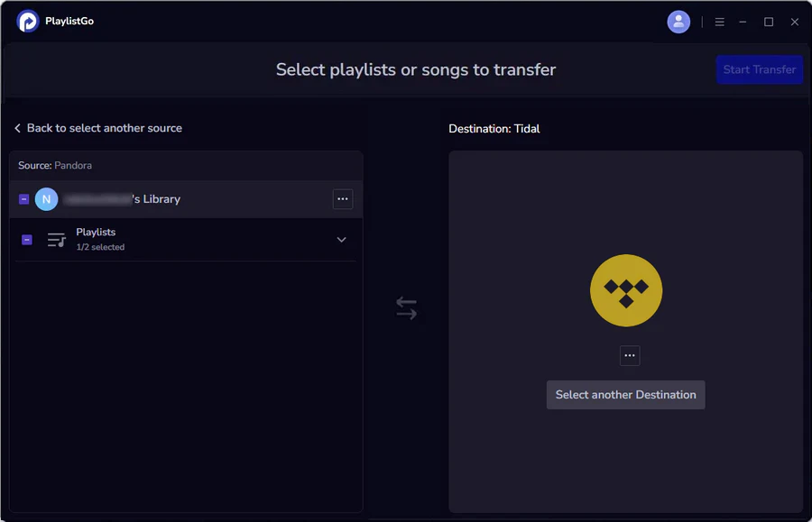
Task: Click the 'Select playlists or songs to transfer' heading
Action: point(416,69)
